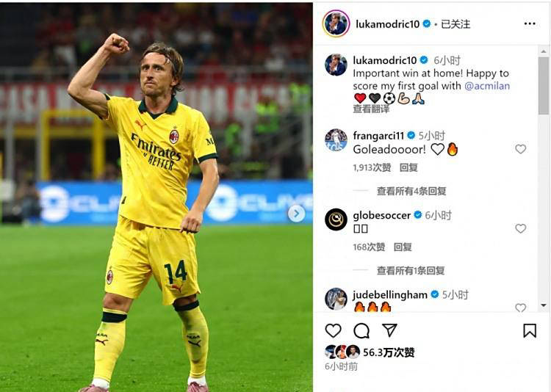Like frangarci11's Goleadoooor comment
Image resolution: width=551 pixels, height=392 pixels.
coord(520,149)
